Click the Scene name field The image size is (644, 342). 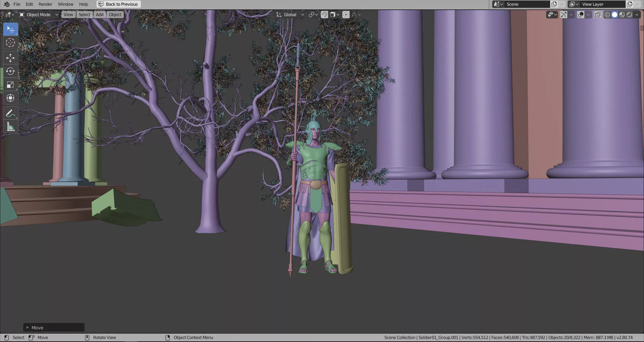pos(527,4)
